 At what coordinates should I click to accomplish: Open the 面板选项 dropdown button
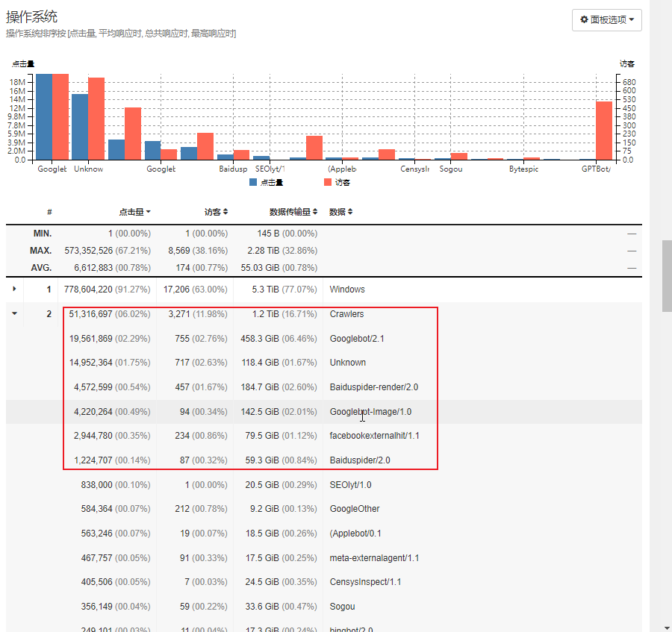tap(606, 20)
